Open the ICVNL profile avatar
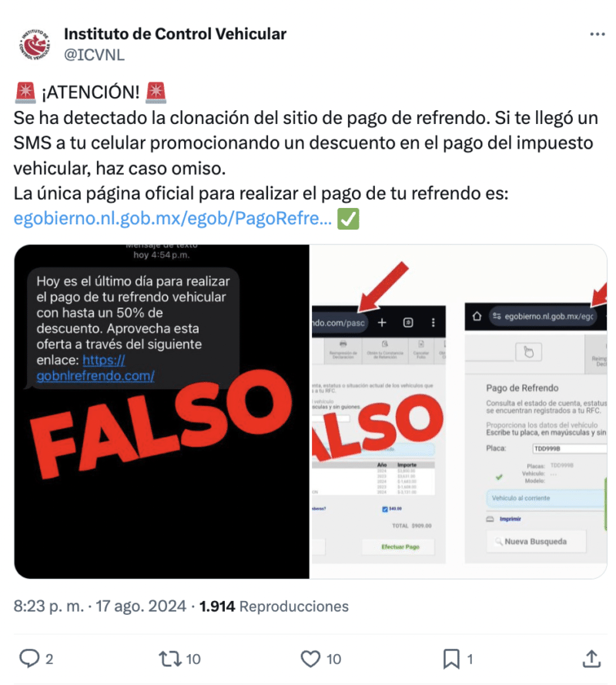Screen dimensions: 616x685 [35, 44]
